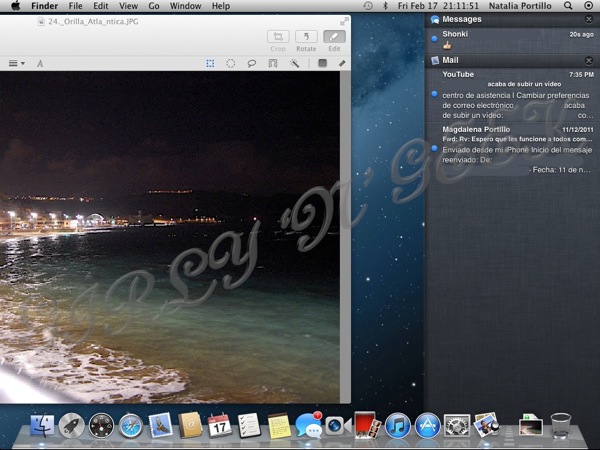Open the YouTube mail notification
Image resolution: width=600 pixels, height=450 pixels.
click(x=512, y=95)
